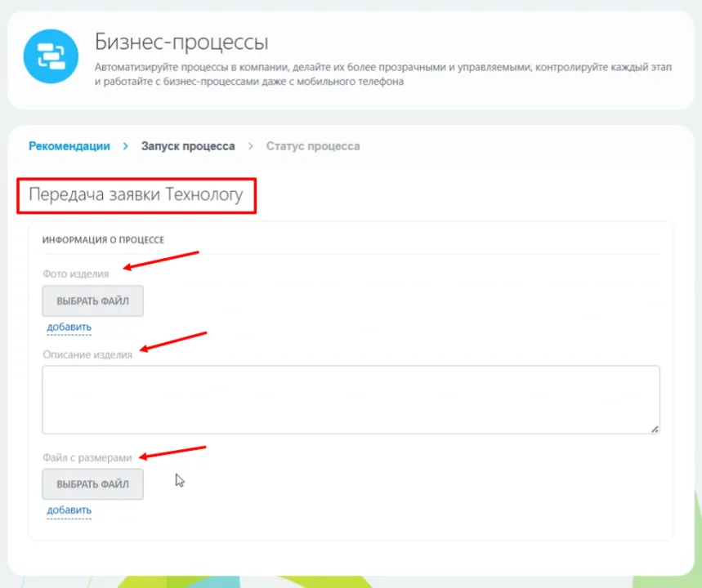Click the Файл с размерами label

pos(87,457)
